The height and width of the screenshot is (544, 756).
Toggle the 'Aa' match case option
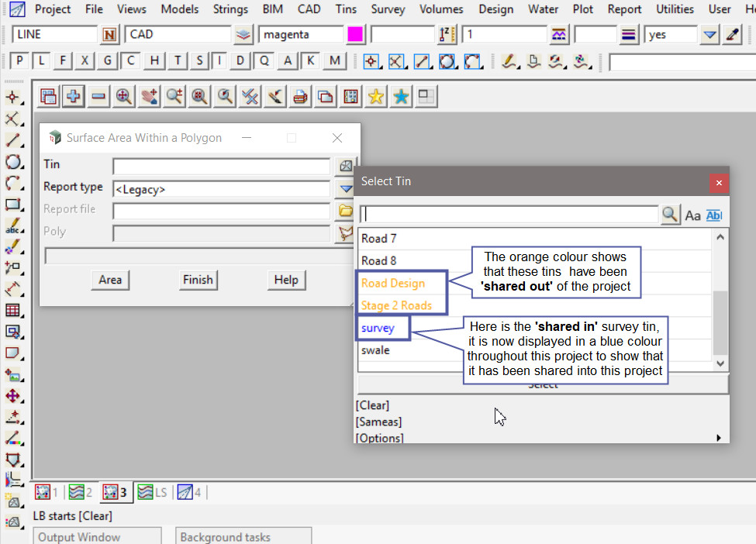click(692, 215)
